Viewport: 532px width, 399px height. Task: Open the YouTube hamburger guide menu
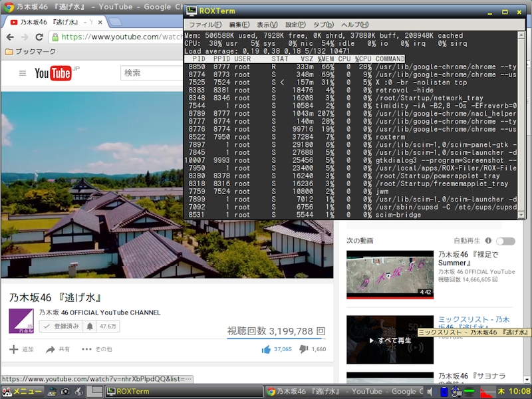coord(23,73)
